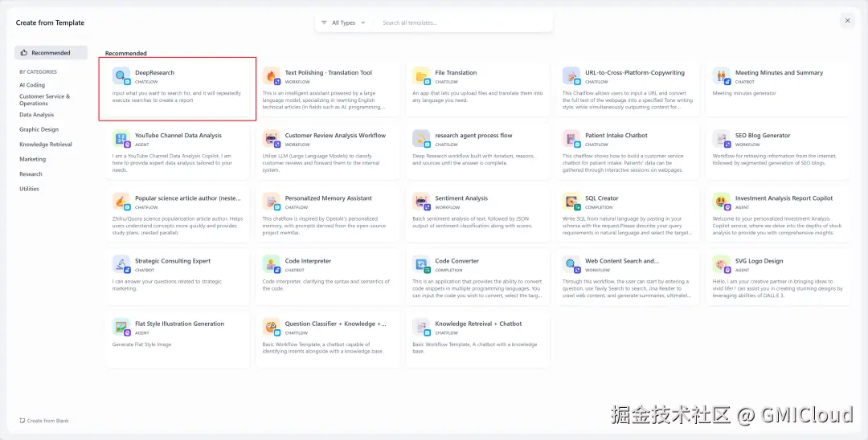Select the Utilities category
Image resolution: width=868 pixels, height=440 pixels.
click(30, 189)
